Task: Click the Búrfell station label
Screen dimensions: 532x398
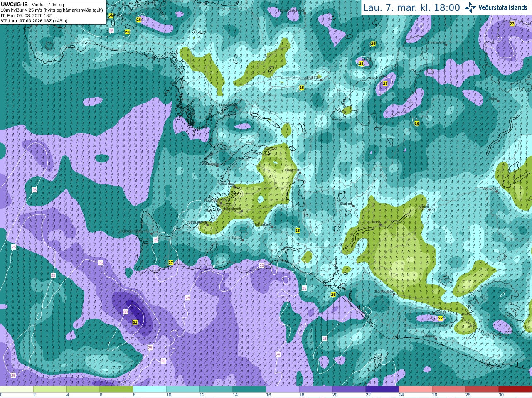Action: (423, 206)
